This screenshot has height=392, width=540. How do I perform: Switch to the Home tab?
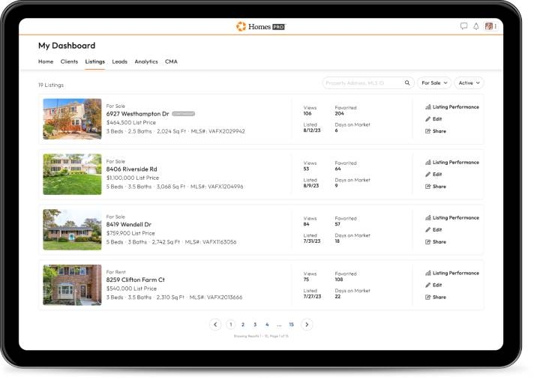tap(46, 61)
